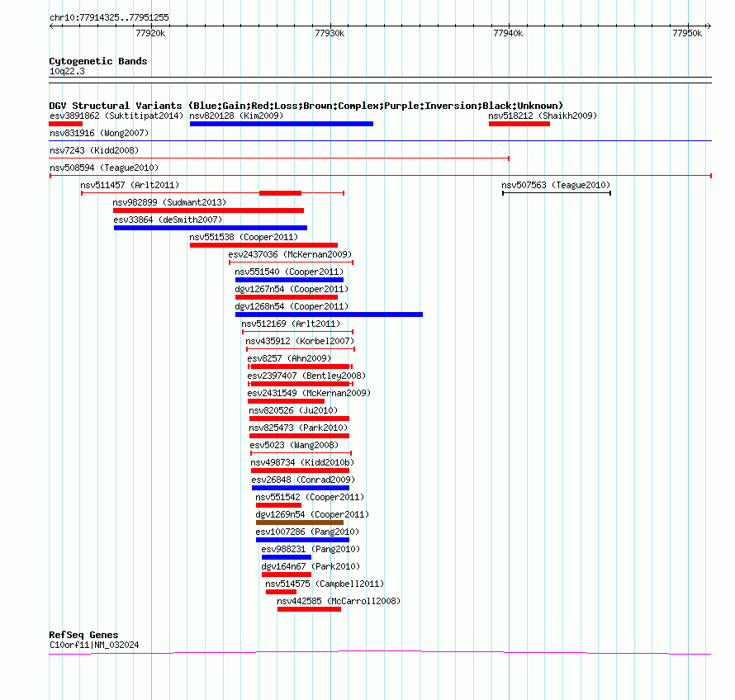Viewport: 735px width, 700px height.
Task: Select the nsv820128 (Kim2009) blue gain bar
Action: point(282,124)
